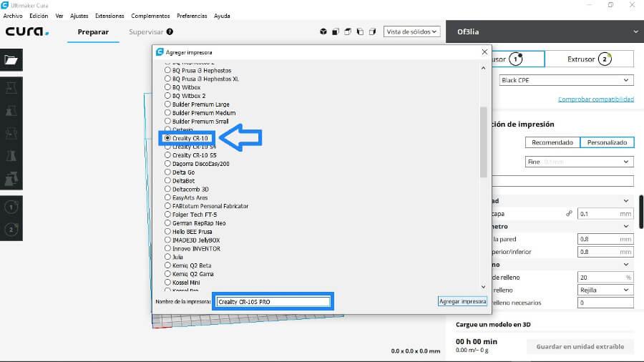The width and height of the screenshot is (644, 362).
Task: Open the Preferencias menu
Action: [192, 16]
